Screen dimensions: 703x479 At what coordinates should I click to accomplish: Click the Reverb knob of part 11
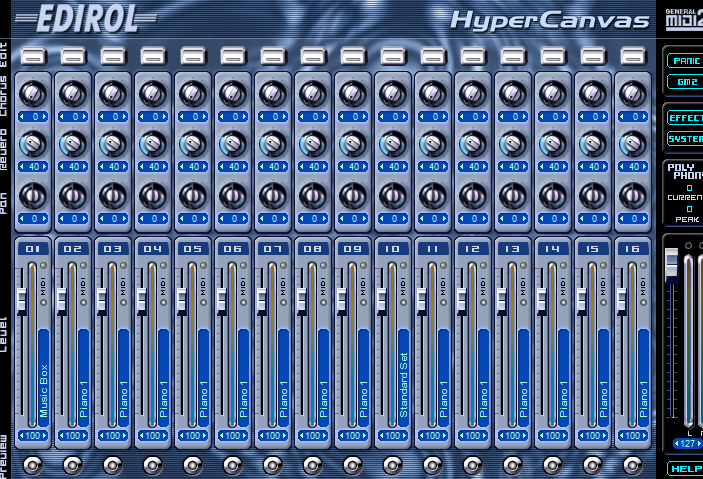pos(433,144)
